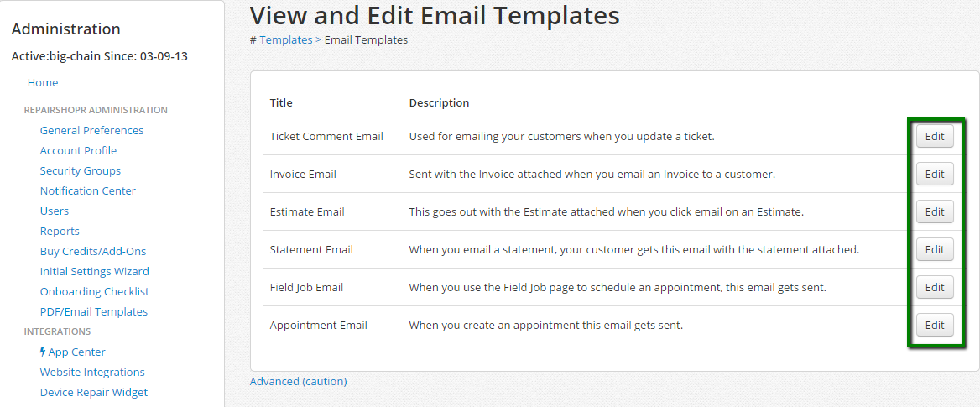Open General Preferences in sidebar

[x=91, y=131]
